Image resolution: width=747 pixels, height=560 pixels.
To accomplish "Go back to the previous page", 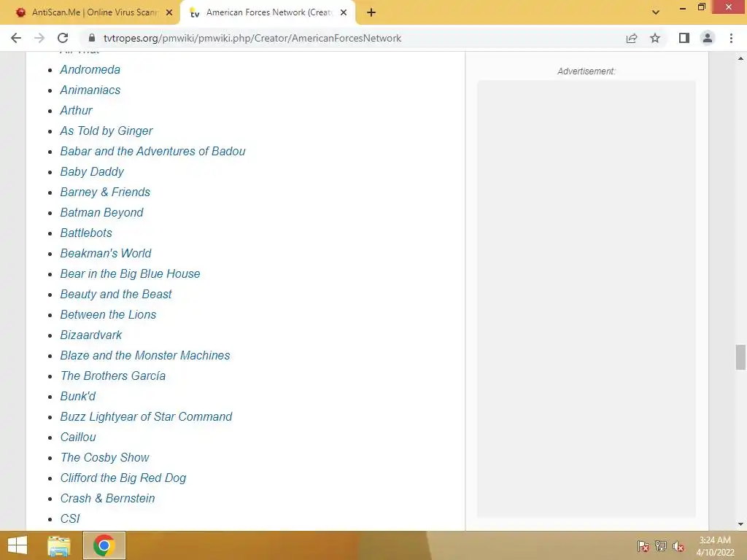I will 16,38.
